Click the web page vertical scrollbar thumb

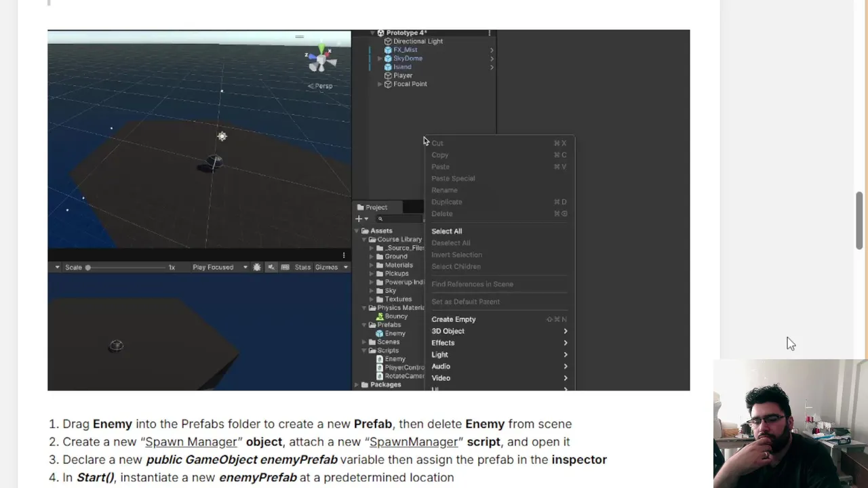coord(860,221)
